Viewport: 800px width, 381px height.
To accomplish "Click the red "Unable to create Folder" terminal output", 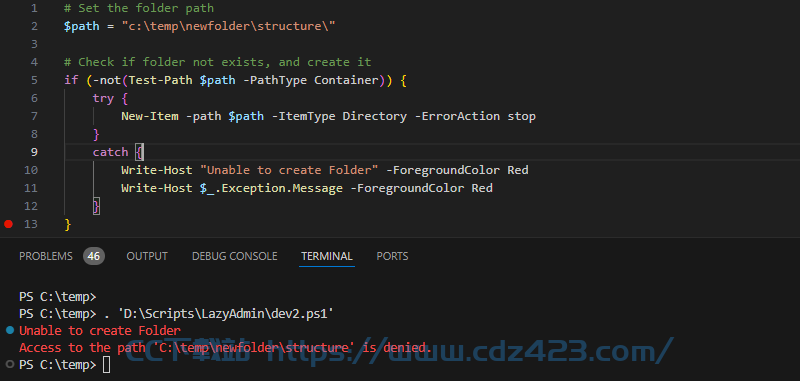I will [99, 331].
